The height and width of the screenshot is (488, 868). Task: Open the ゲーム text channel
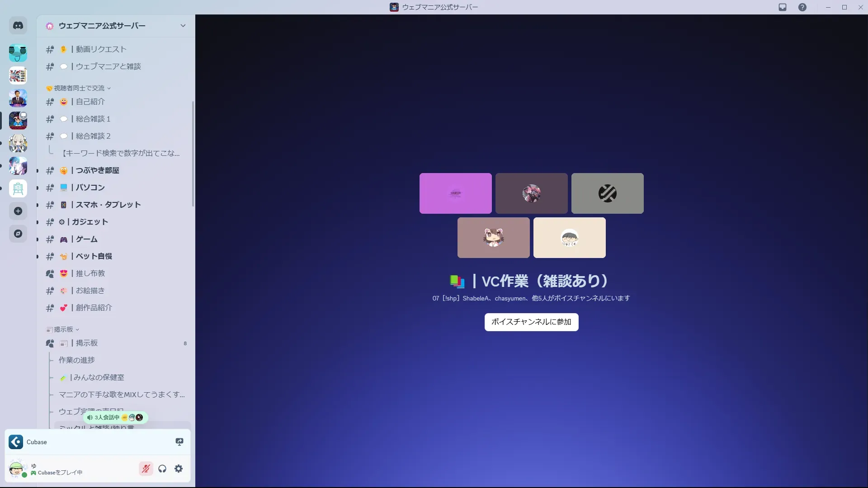(x=87, y=239)
